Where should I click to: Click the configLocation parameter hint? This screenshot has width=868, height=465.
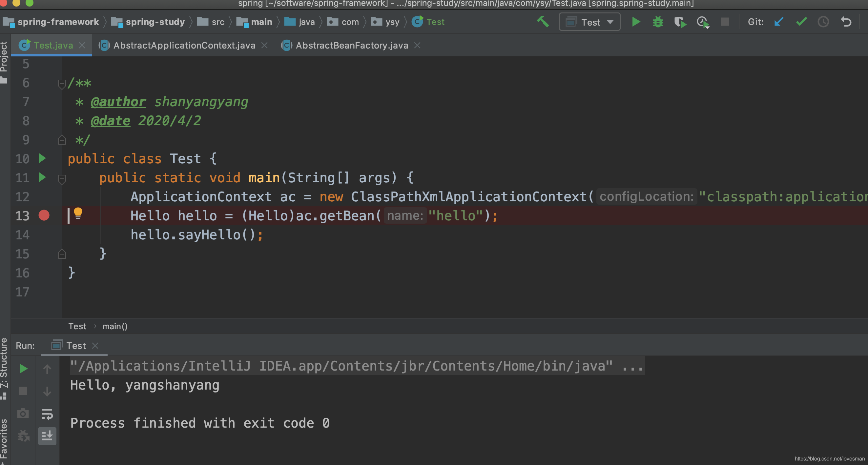tap(646, 196)
